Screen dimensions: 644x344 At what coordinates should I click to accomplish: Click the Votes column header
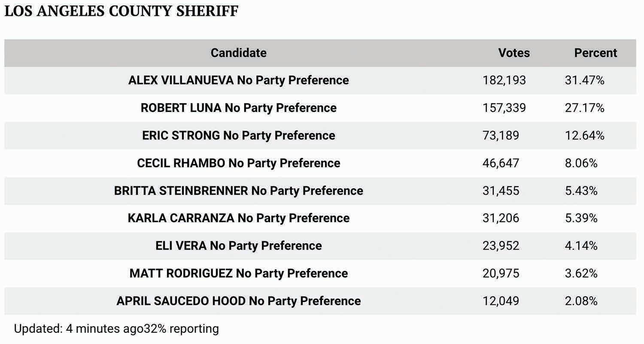(513, 53)
